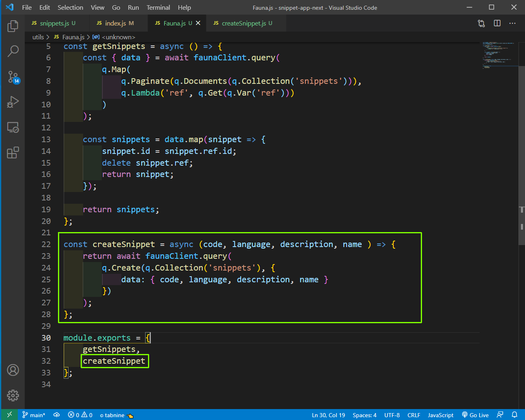Click line number 13 in gutter
The image size is (525, 420).
click(46, 139)
